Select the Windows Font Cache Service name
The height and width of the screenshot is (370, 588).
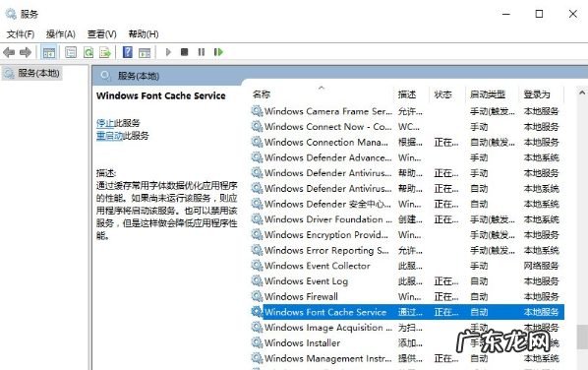point(325,312)
